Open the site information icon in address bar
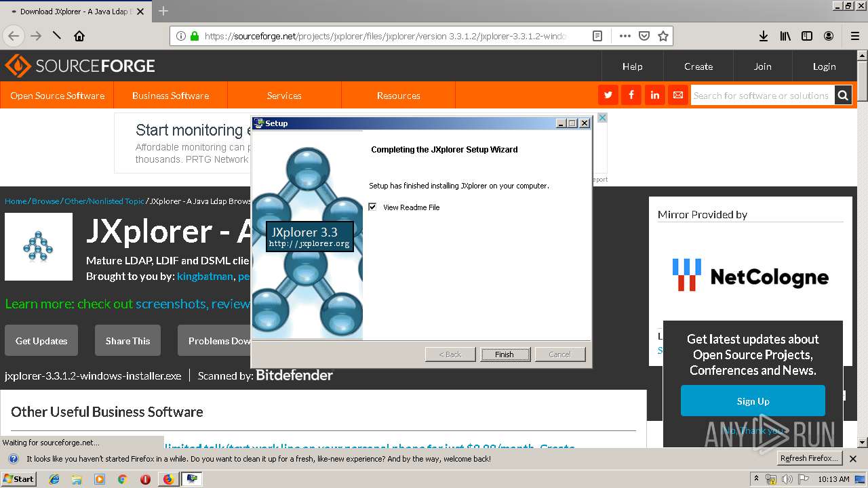The height and width of the screenshot is (488, 868). [181, 36]
